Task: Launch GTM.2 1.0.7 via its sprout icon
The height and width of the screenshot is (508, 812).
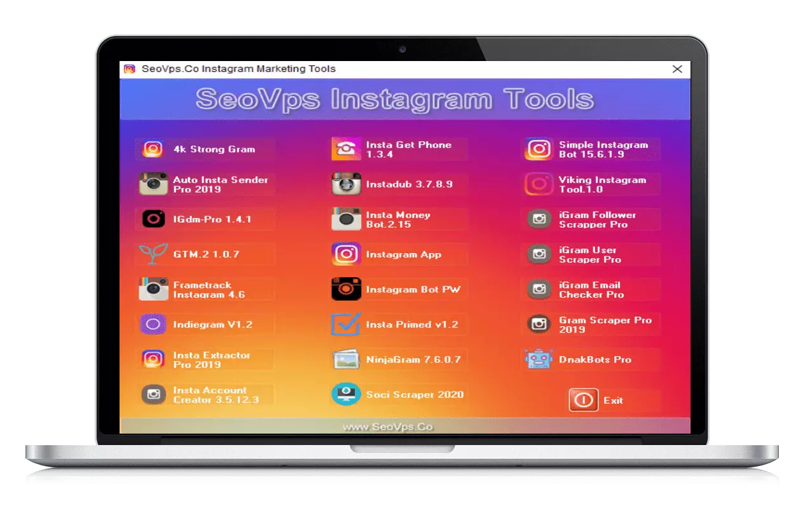Action: [153, 254]
